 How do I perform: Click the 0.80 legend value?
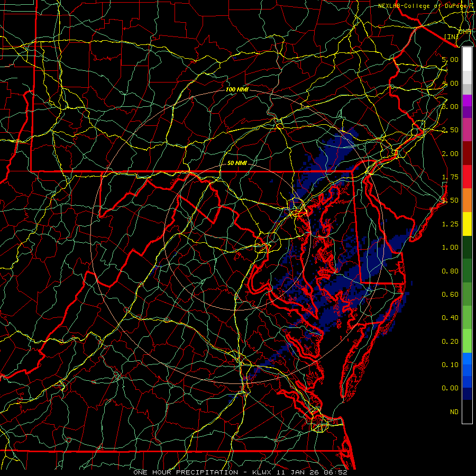450,271
